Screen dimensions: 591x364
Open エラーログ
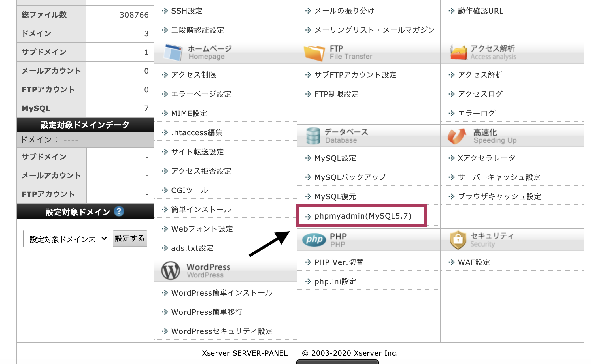tap(477, 113)
